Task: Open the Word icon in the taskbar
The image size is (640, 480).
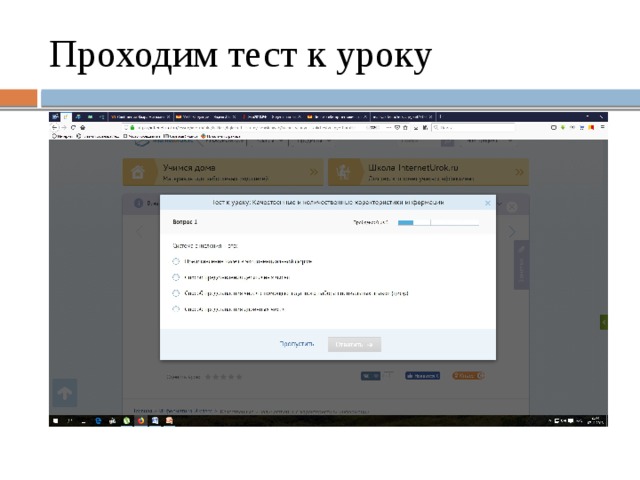Action: (x=155, y=421)
